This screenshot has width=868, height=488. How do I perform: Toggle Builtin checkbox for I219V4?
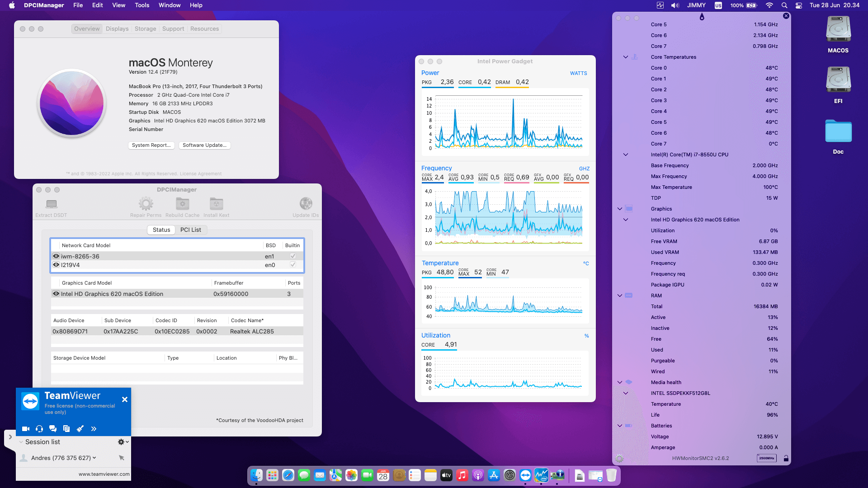pyautogui.click(x=293, y=265)
